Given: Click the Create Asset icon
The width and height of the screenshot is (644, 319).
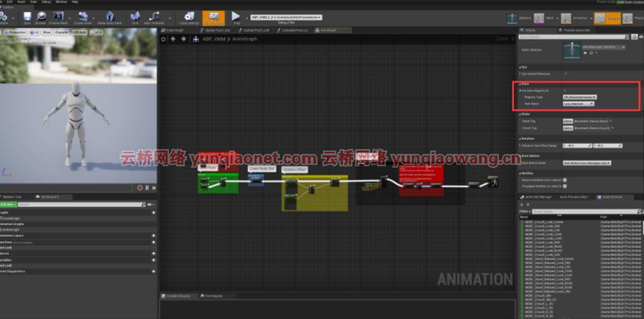Looking at the screenshot, I should click(83, 18).
